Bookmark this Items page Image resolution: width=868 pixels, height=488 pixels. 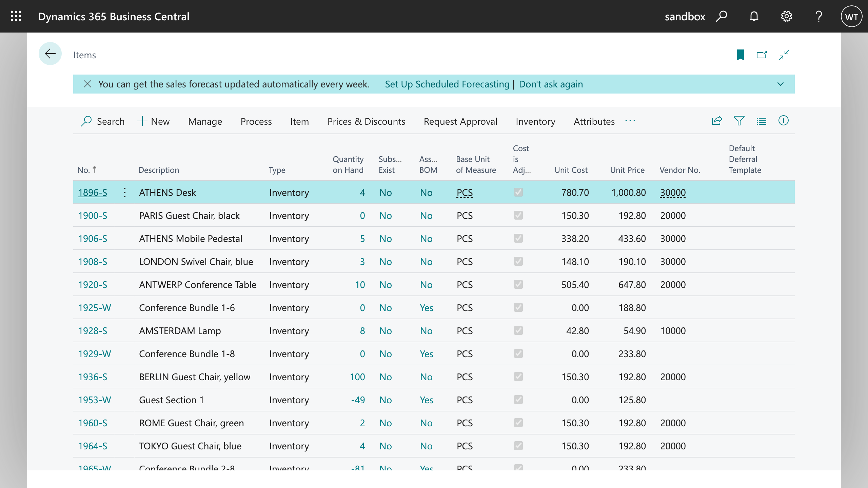(740, 55)
